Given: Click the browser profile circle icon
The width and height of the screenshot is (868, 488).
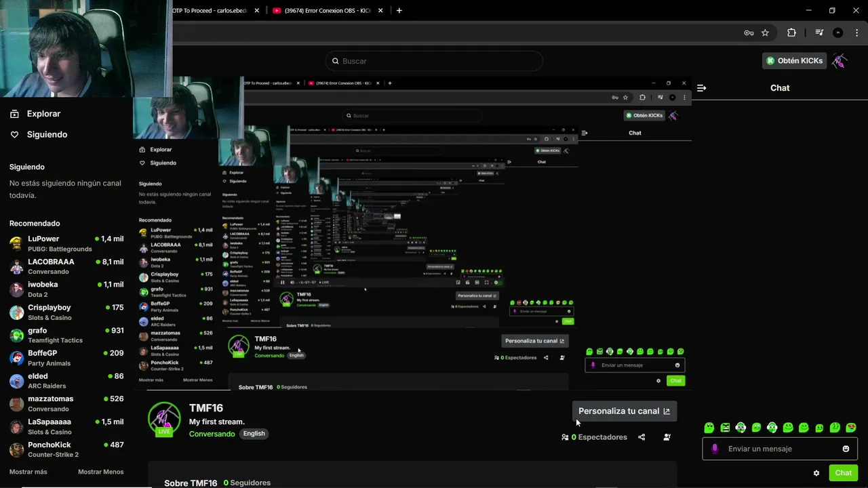Looking at the screenshot, I should (x=837, y=33).
